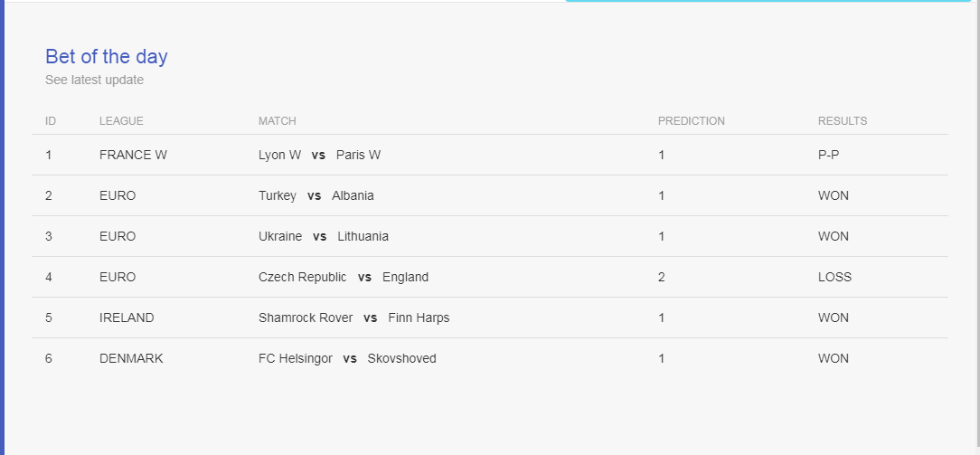The height and width of the screenshot is (455, 980).
Task: Open the Czech Republic vs England match
Action: [x=344, y=277]
